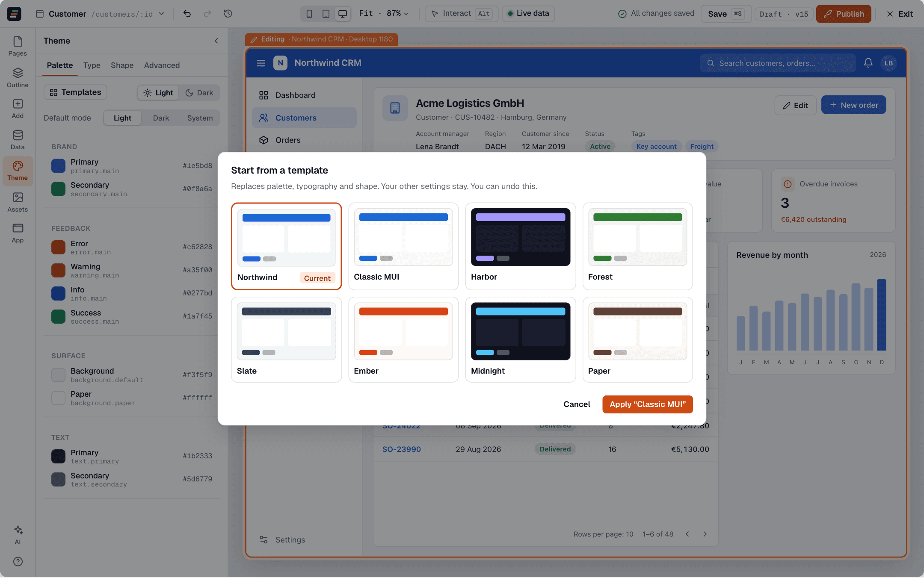Go to previous page of orders table

[x=687, y=534]
